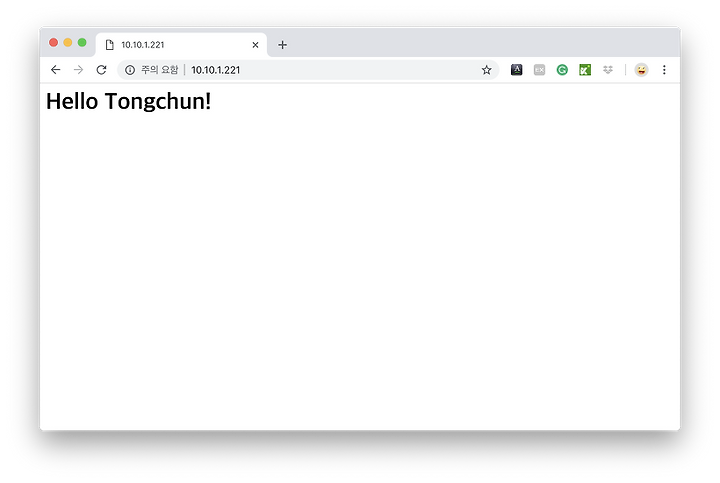
Task: Open the grayed Dropbox extension icon
Action: 608,70
